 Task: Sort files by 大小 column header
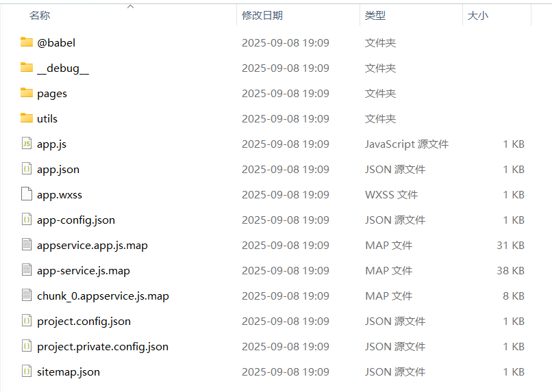[x=477, y=15]
